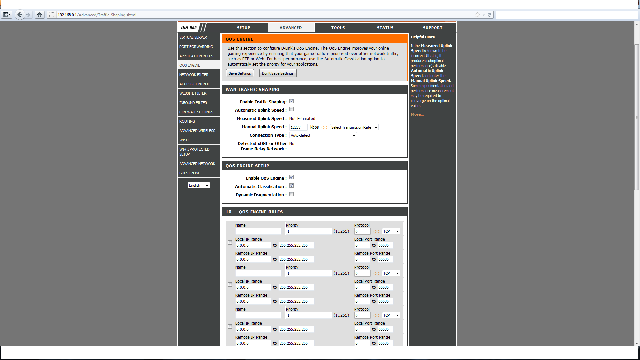
Task: Toggle the Automatic Classification checkbox
Action: 291,186
